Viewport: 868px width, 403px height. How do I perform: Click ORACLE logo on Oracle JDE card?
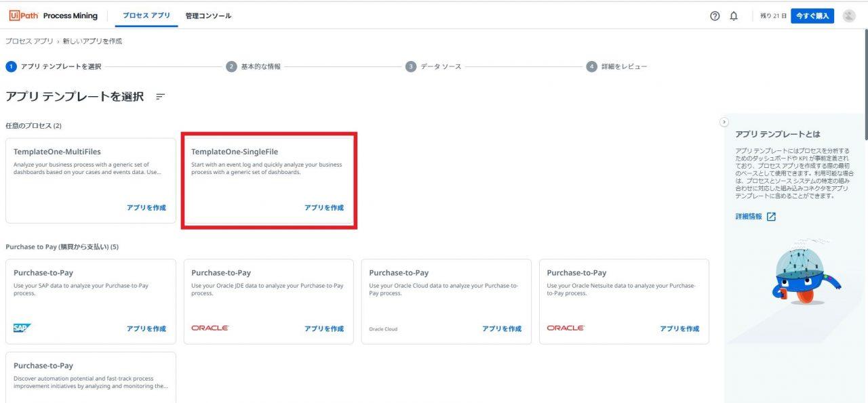[210, 328]
